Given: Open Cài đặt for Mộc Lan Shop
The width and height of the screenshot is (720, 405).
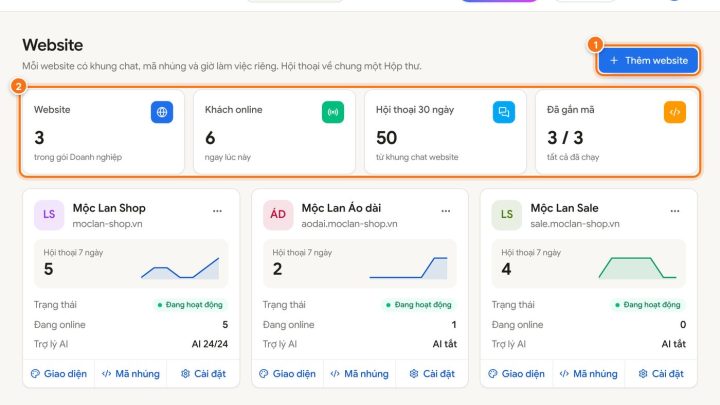Looking at the screenshot, I should 203,374.
